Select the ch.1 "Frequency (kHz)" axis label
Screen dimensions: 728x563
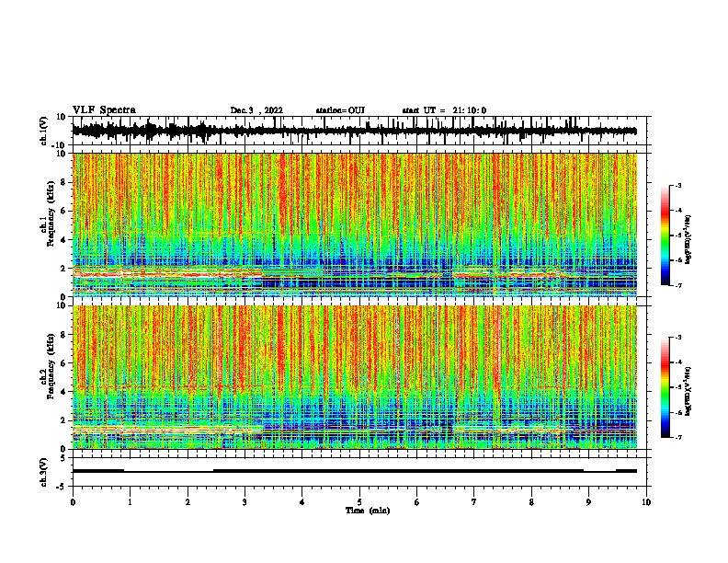point(51,213)
